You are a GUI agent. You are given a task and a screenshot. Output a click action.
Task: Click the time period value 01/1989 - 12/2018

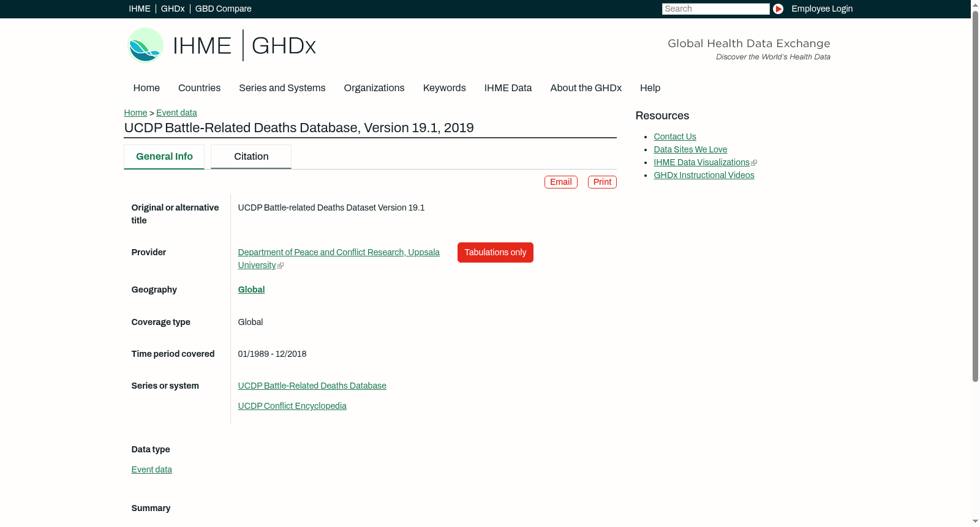(x=272, y=354)
